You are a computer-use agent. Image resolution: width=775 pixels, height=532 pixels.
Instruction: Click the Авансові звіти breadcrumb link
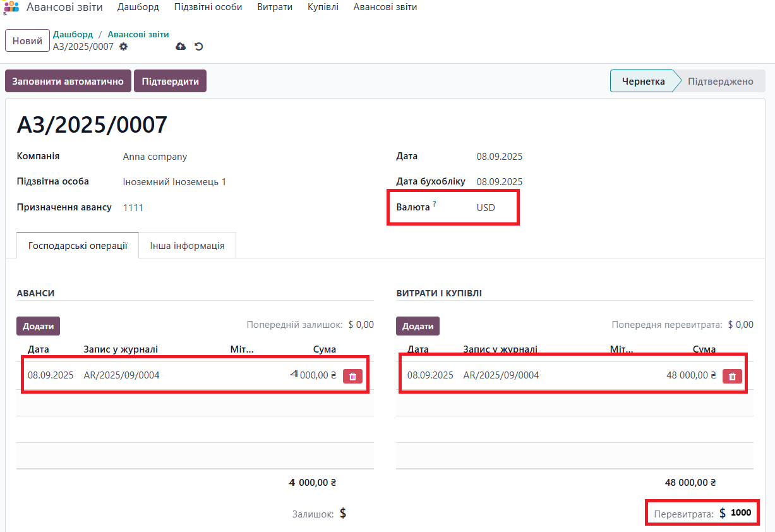click(138, 34)
